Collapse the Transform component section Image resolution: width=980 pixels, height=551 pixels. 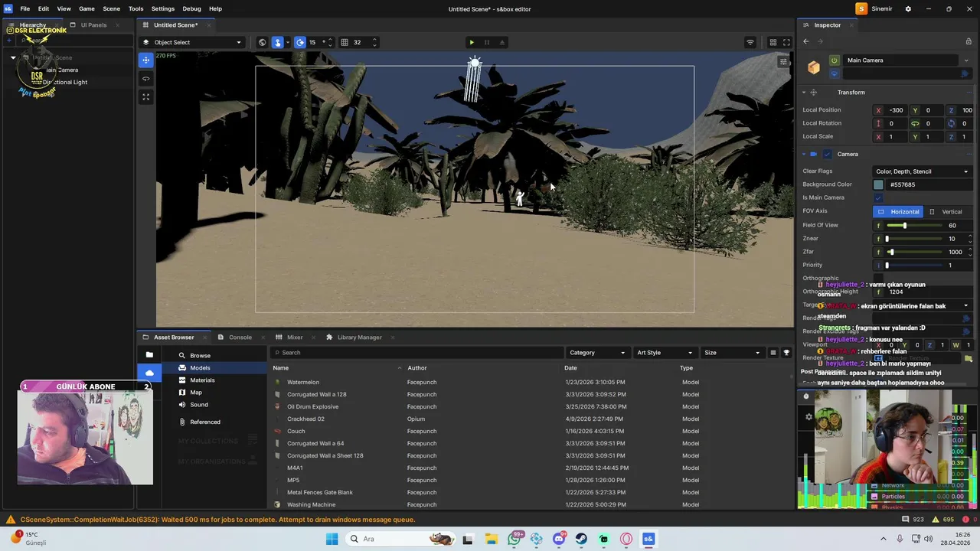pos(804,93)
